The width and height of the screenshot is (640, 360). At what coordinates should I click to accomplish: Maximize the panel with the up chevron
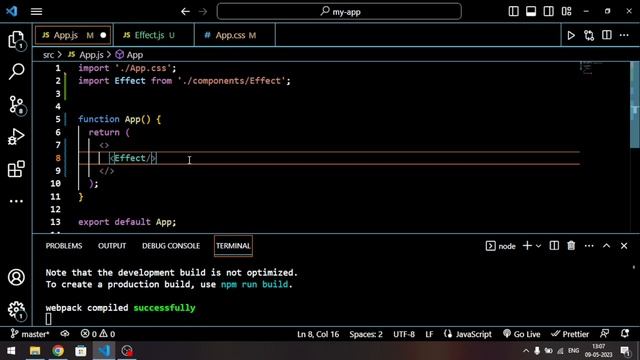[x=607, y=246]
